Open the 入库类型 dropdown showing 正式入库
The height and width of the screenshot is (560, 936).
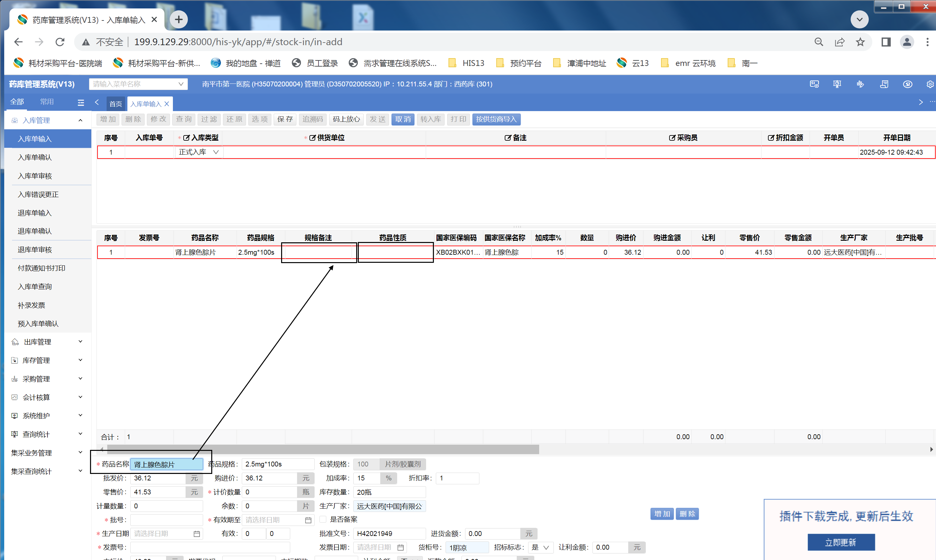coord(199,152)
